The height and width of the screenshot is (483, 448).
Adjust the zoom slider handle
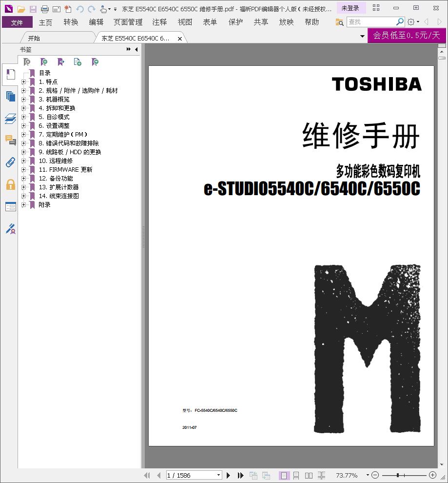[x=398, y=475]
